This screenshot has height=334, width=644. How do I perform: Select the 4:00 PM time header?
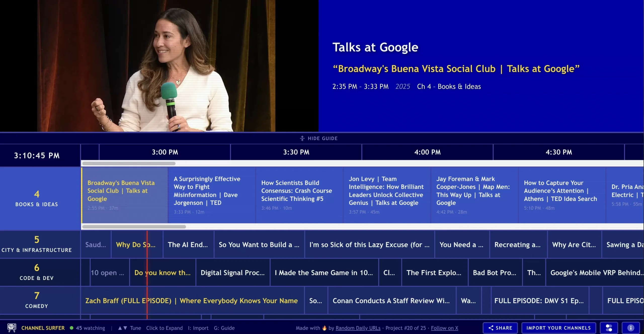coord(427,152)
